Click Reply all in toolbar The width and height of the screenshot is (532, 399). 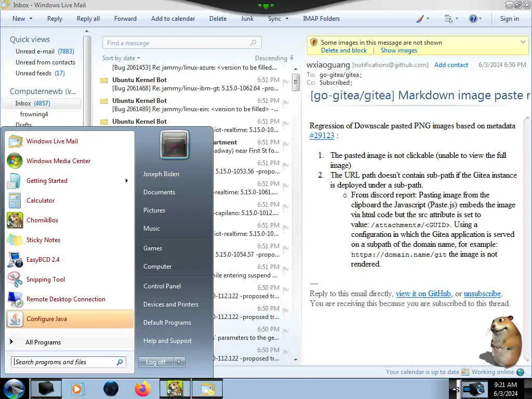coord(88,19)
